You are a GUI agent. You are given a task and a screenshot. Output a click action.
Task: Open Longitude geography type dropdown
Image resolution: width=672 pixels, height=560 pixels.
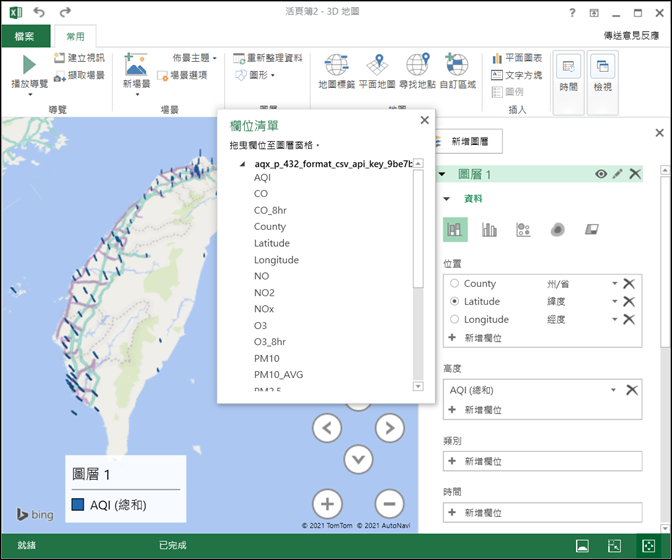tap(614, 319)
